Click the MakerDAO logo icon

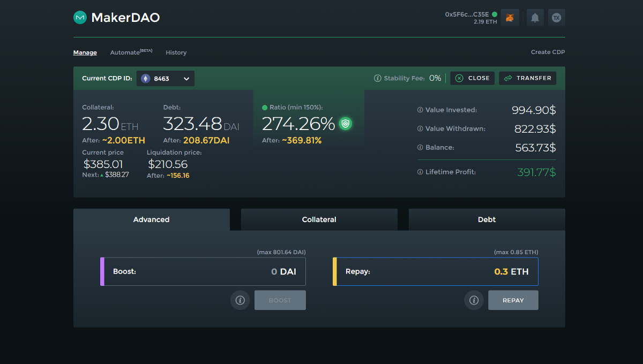tap(80, 17)
